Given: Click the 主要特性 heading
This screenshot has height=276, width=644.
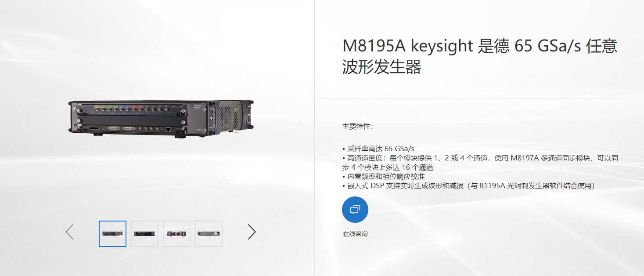Looking at the screenshot, I should (x=358, y=127).
